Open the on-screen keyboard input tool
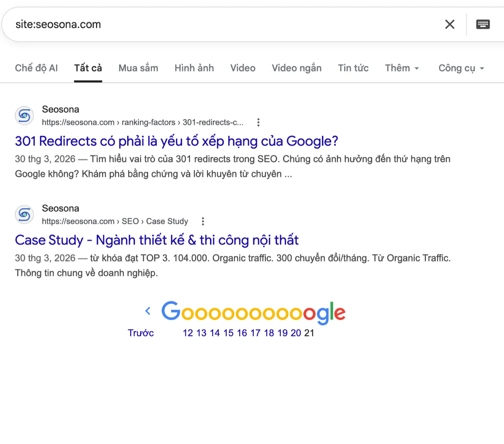The image size is (504, 444). click(x=483, y=24)
